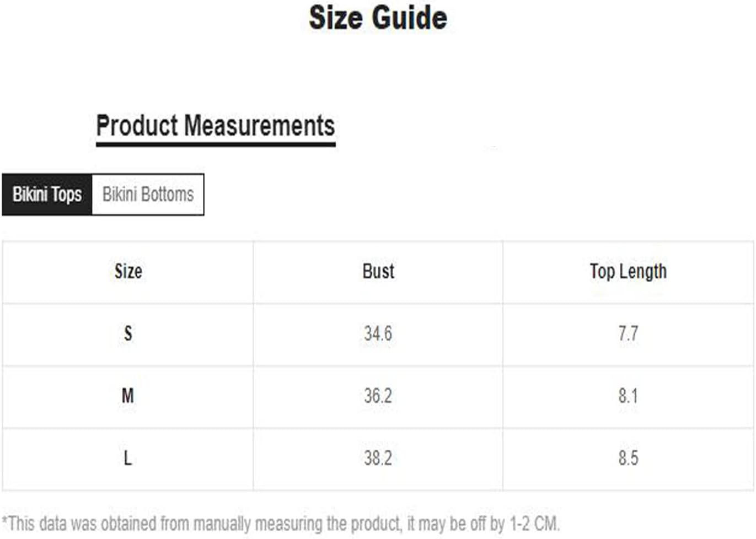Screen dimensions: 756x539
Task: Click the underline beneath Product Measurements
Action: [x=216, y=144]
